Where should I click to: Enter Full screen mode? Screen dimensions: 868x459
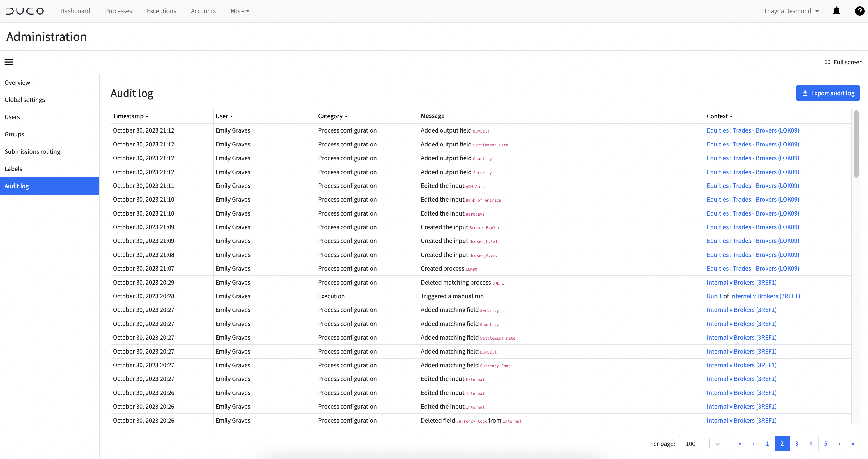tap(843, 62)
